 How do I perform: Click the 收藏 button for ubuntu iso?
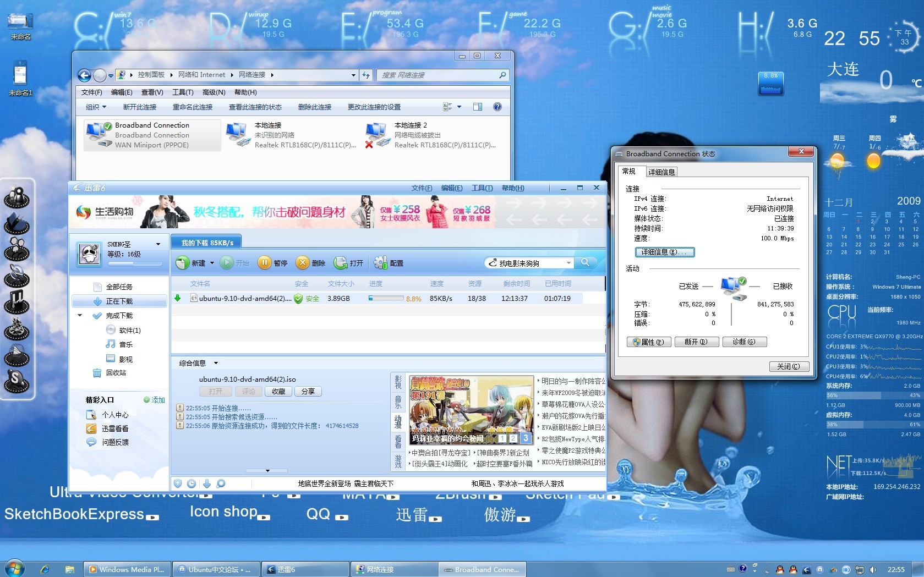tap(278, 392)
